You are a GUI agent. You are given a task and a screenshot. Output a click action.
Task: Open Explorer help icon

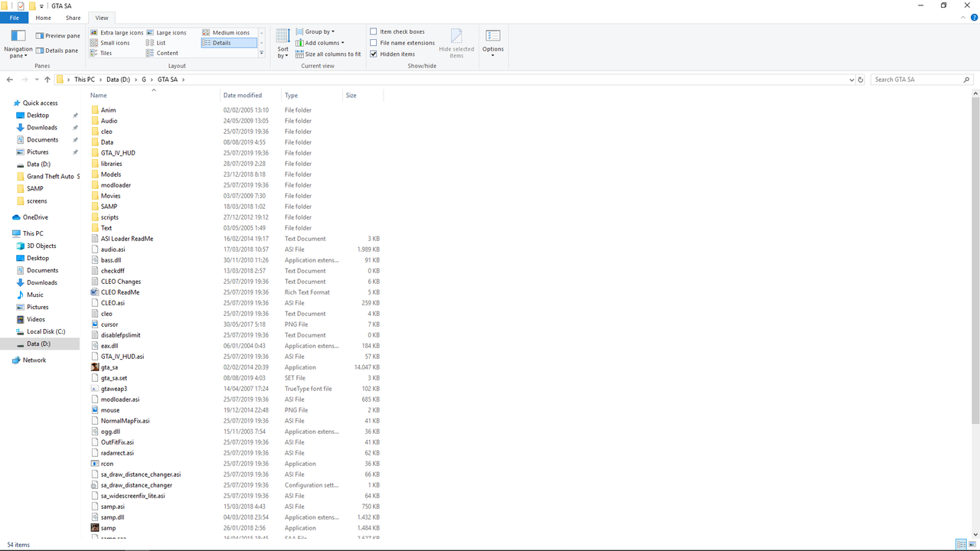(x=973, y=18)
